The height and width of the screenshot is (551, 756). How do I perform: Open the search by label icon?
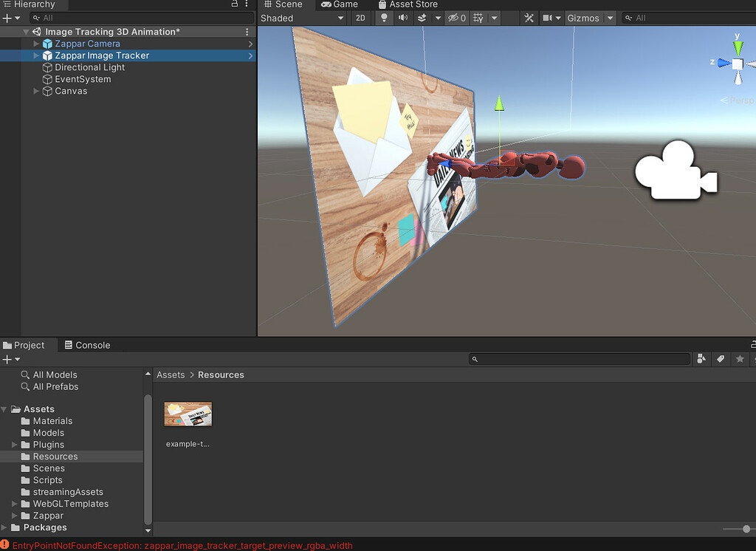click(x=721, y=359)
